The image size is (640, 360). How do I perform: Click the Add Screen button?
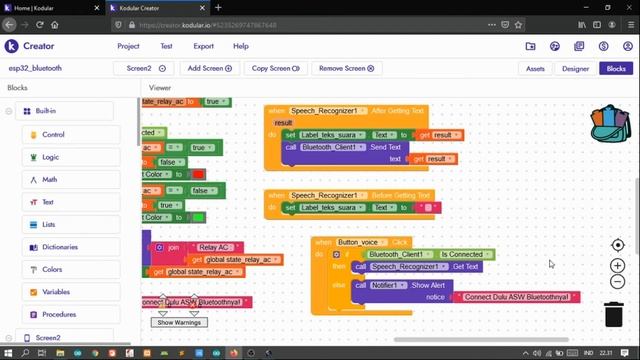(210, 68)
